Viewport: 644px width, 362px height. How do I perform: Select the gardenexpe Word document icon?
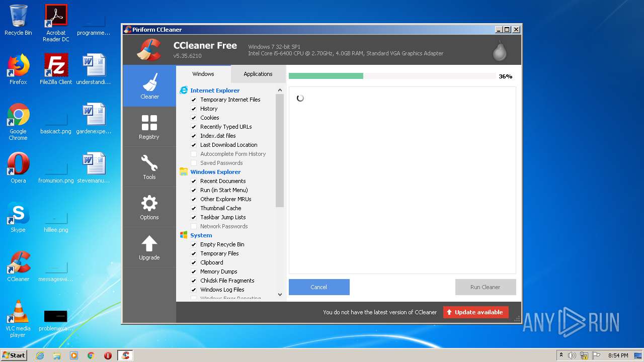point(94,119)
